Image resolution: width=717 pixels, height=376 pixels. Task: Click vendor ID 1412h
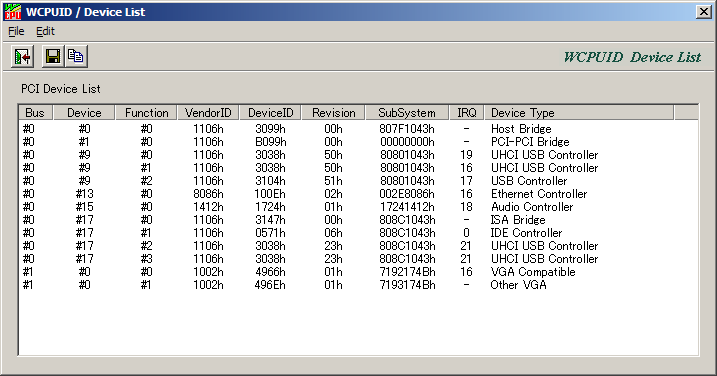pyautogui.click(x=208, y=207)
